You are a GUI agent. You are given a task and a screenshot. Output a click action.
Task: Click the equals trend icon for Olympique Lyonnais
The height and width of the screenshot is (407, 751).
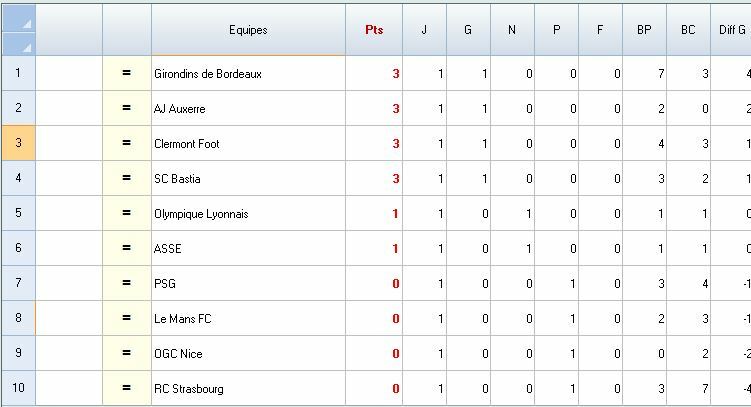126,214
